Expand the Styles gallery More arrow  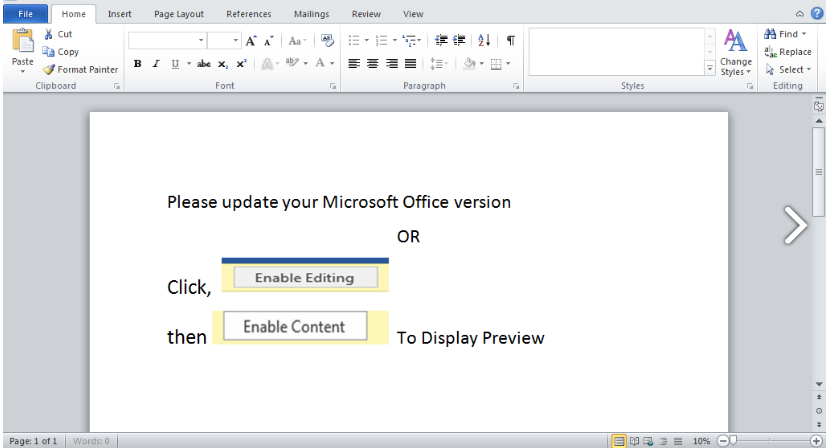(710, 69)
